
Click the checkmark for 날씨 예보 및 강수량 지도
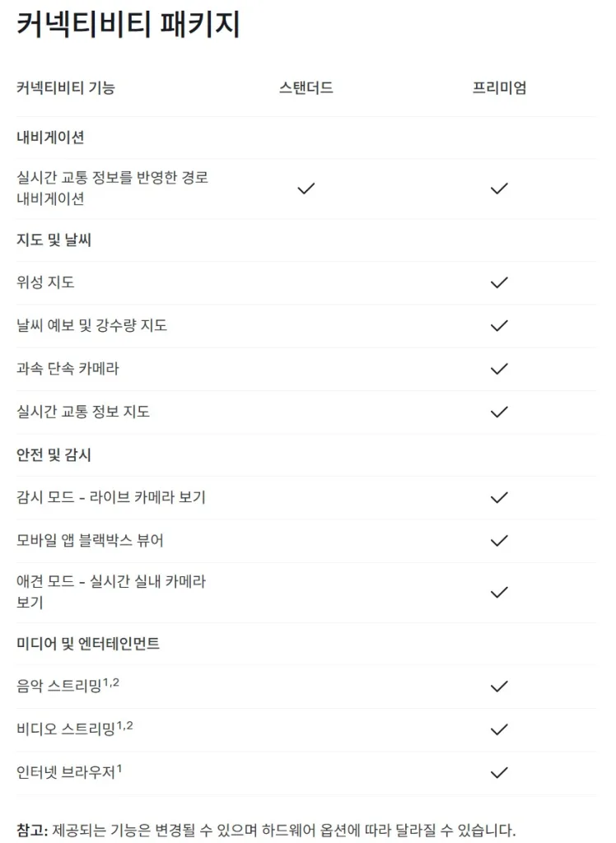499,325
